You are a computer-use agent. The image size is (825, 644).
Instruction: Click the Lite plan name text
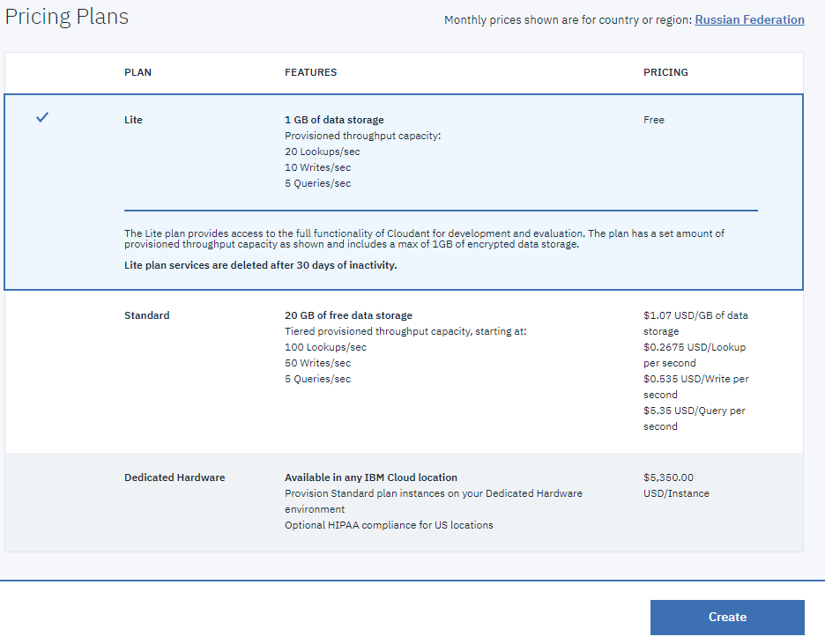point(133,119)
